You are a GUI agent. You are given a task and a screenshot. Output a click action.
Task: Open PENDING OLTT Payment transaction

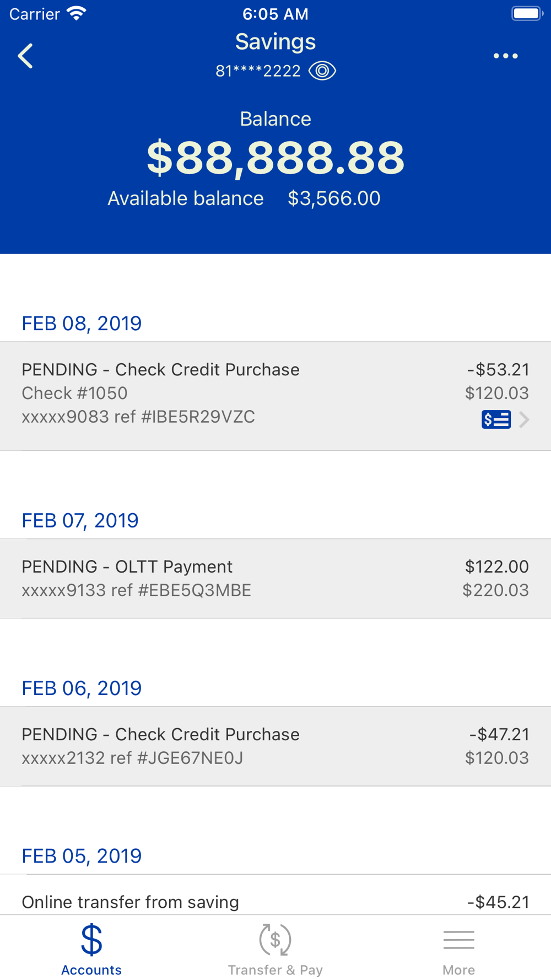click(275, 579)
